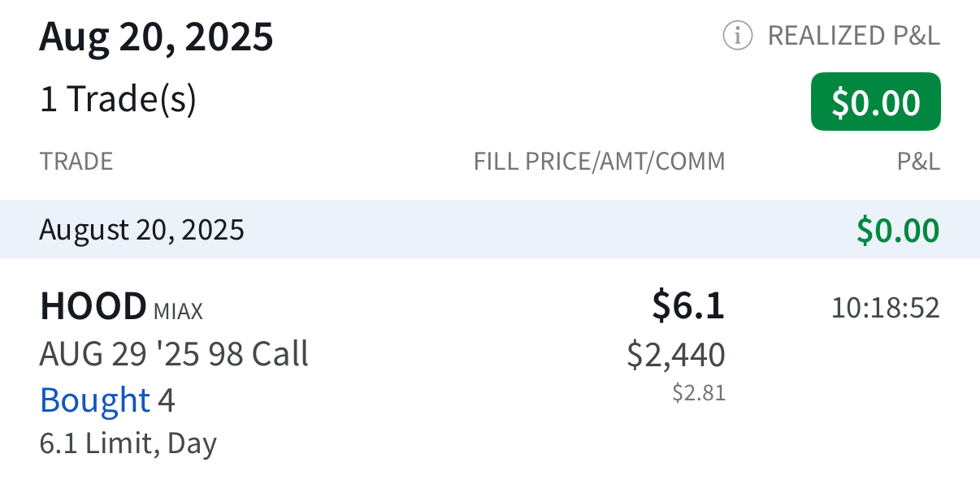Viewport: 980px width, 484px height.
Task: Click the 10:18:52 trade timestamp
Action: tap(885, 308)
